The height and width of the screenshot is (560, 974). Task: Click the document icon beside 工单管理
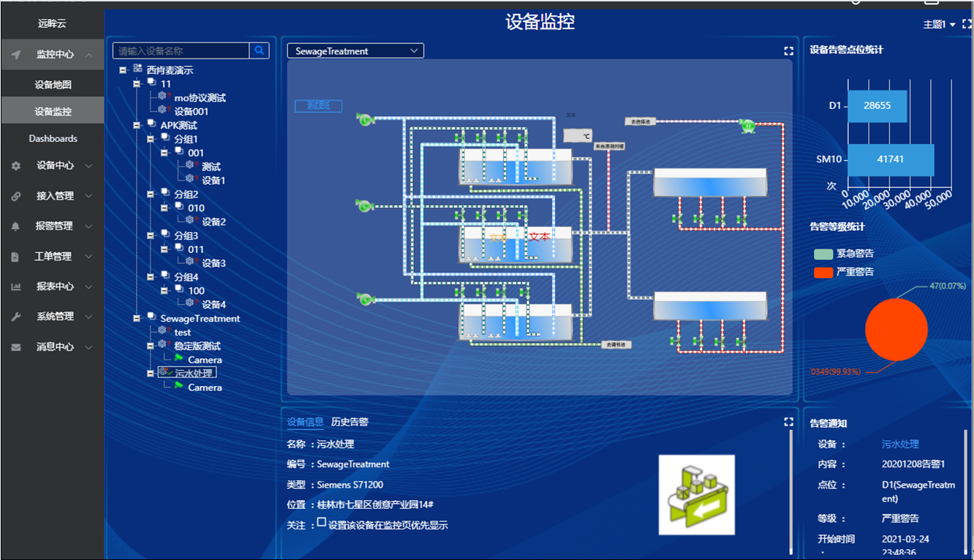[x=15, y=257]
